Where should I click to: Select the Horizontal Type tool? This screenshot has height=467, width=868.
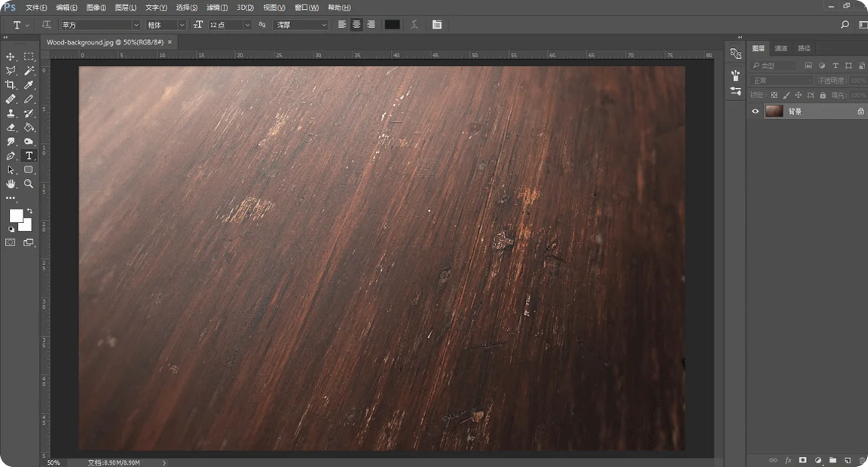pos(29,156)
